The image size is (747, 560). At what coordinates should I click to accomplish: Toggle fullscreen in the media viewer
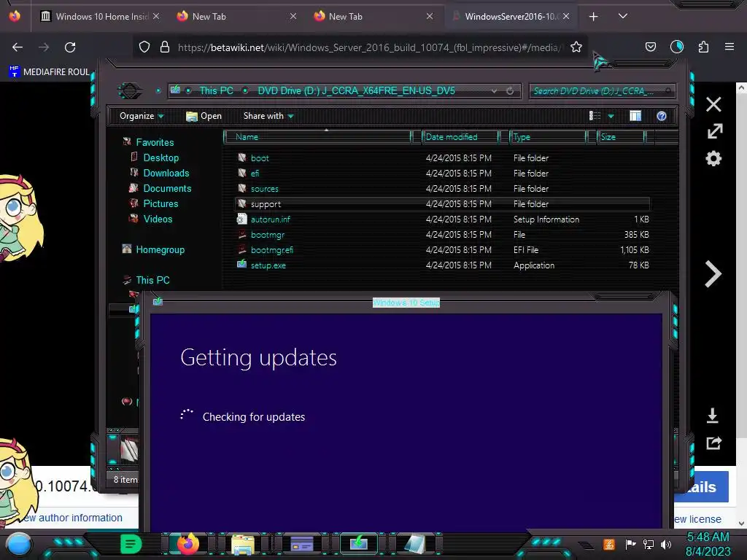(x=715, y=131)
